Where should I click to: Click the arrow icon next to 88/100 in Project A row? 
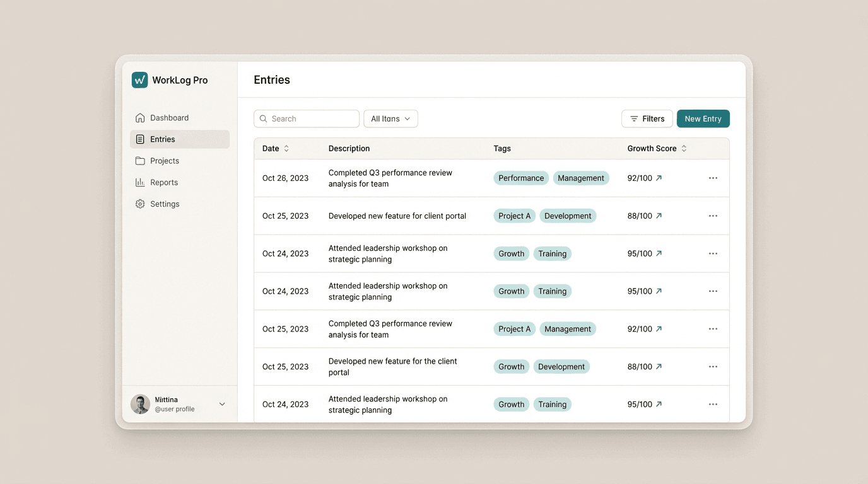coord(659,216)
